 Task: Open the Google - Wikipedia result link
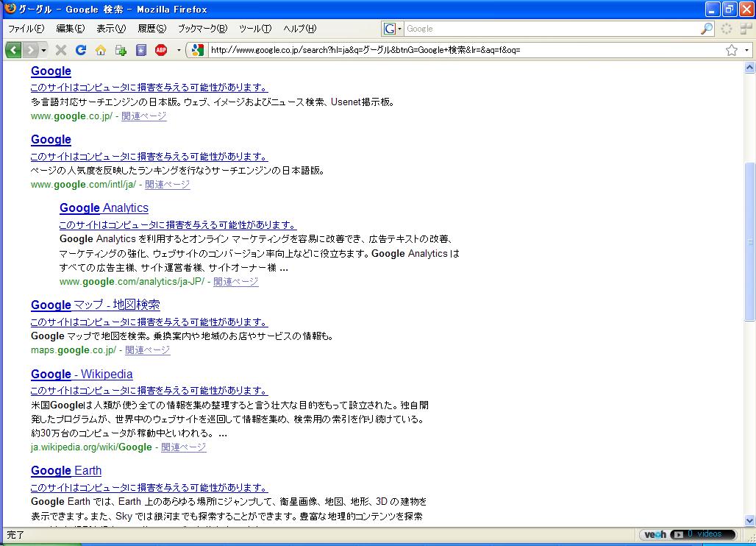82,374
